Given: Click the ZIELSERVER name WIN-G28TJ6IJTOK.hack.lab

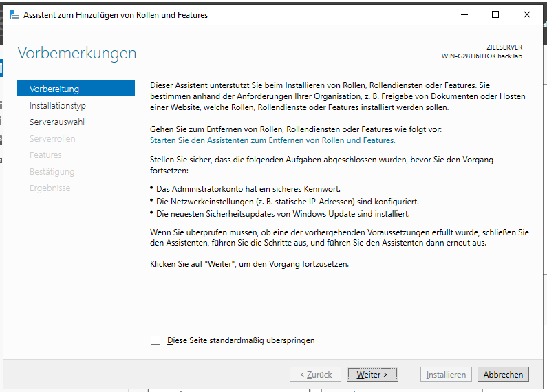Looking at the screenshot, I should click(482, 56).
